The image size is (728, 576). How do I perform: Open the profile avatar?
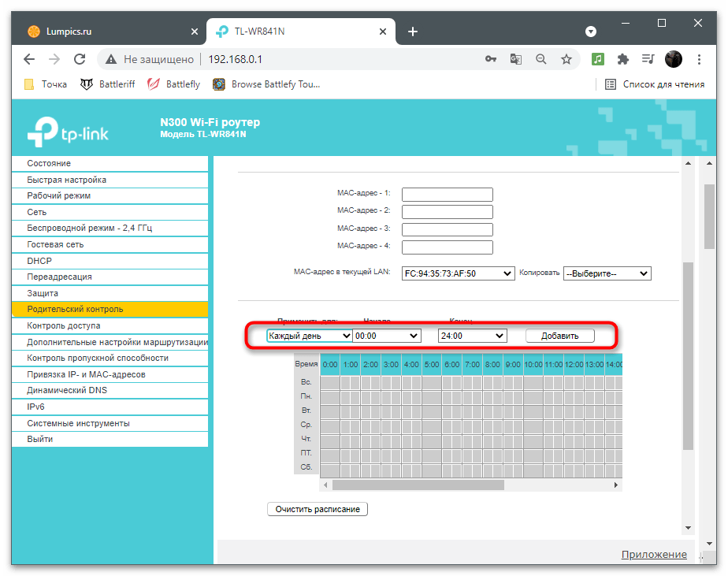(x=673, y=59)
